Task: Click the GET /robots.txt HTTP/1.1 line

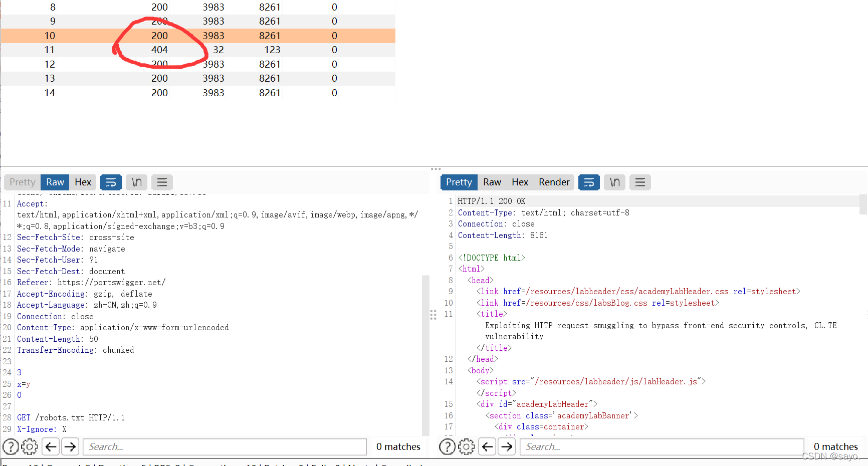Action: 71,417
